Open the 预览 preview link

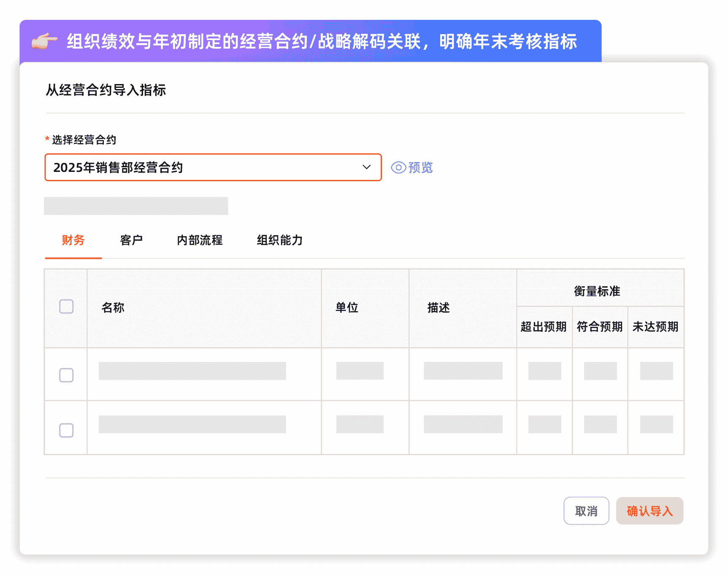coord(420,167)
